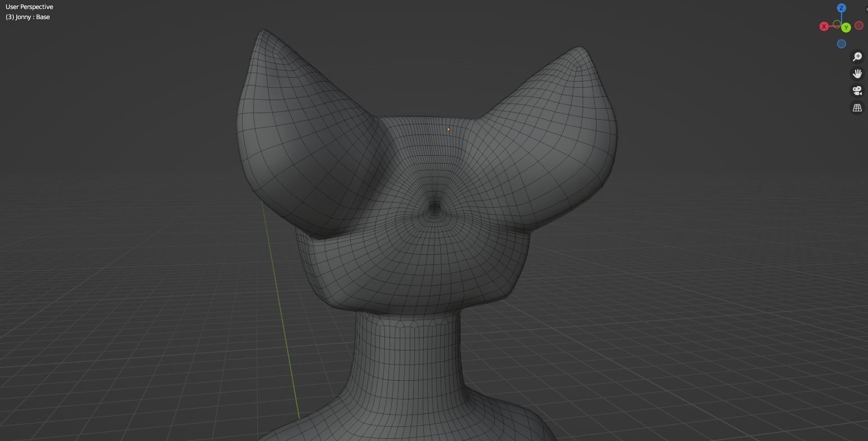Expand the sidebar arrow at top-right edge
The image size is (868, 441).
(866, 10)
